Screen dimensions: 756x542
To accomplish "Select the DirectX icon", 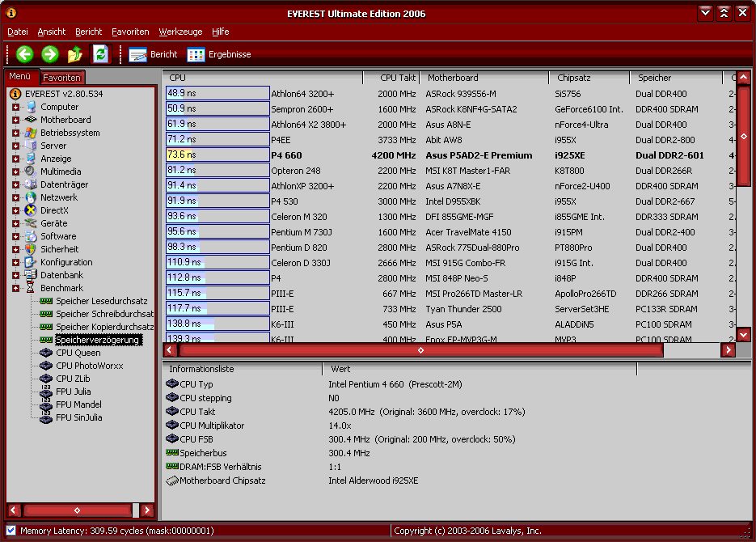I will (31, 210).
